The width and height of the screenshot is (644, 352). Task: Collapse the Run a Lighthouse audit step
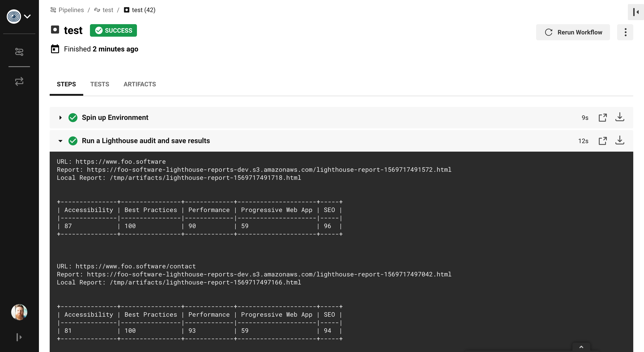point(60,141)
